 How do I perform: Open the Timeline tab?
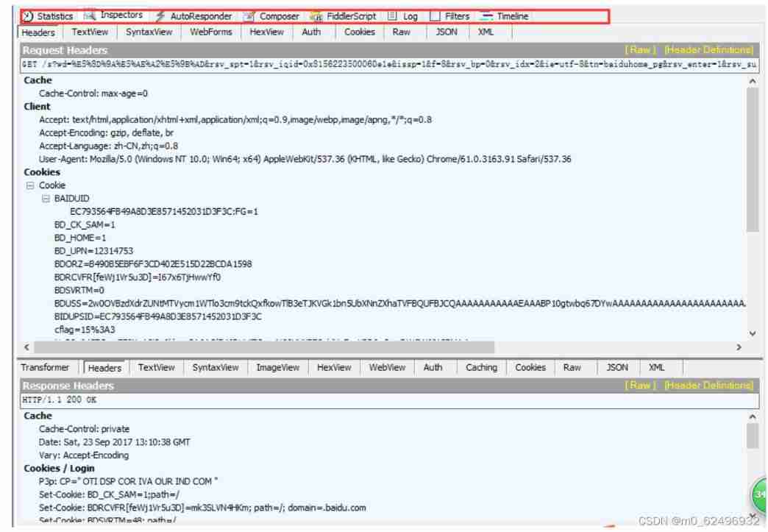505,16
